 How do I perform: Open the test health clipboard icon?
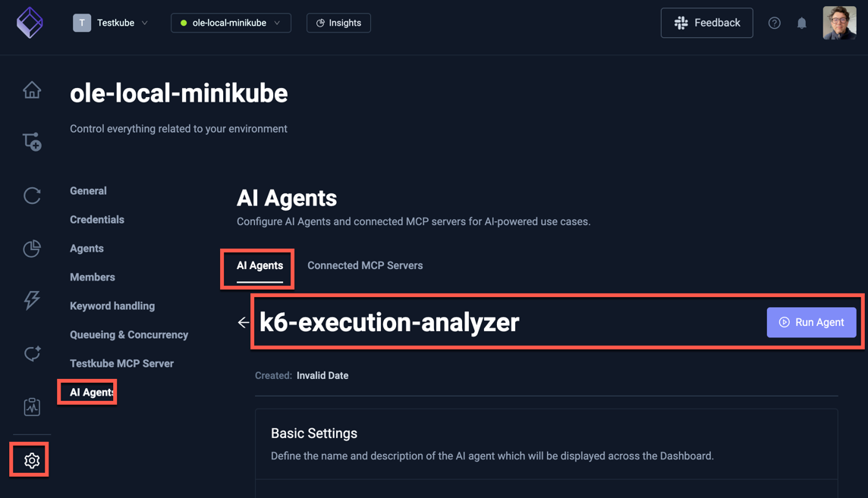coord(31,406)
